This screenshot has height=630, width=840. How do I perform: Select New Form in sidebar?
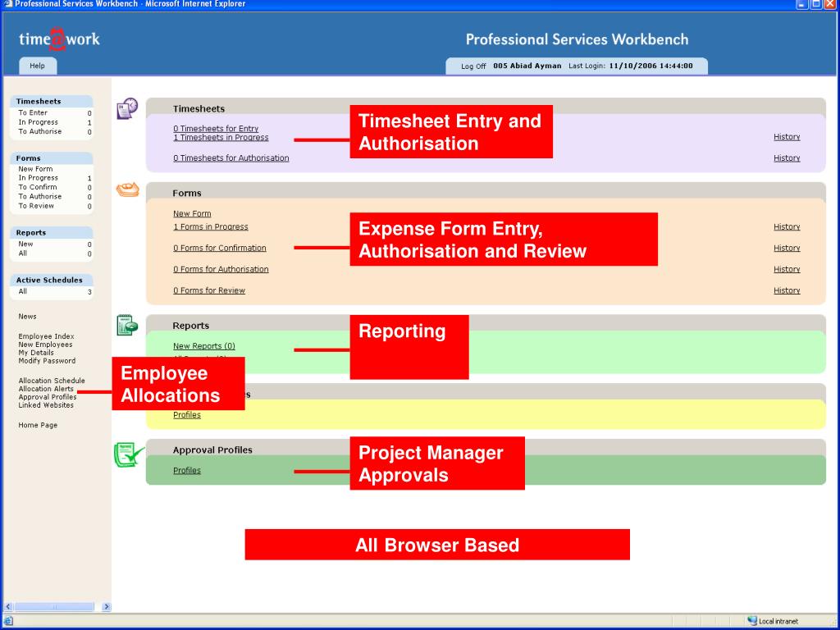(35, 169)
